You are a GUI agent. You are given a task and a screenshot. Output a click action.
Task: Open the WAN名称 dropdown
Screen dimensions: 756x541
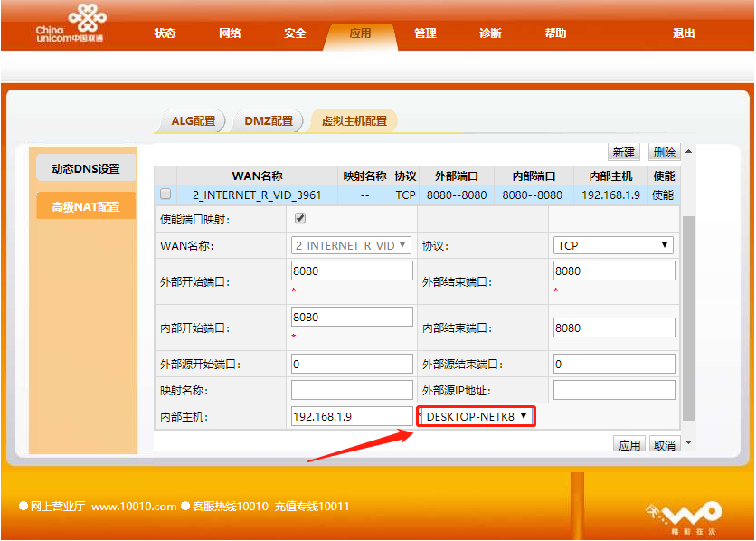[351, 245]
